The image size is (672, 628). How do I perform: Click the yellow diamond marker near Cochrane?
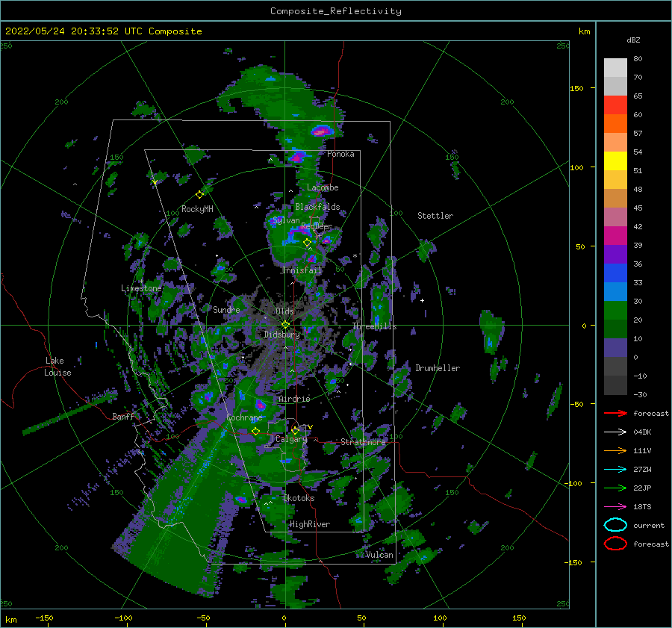pyautogui.click(x=255, y=432)
